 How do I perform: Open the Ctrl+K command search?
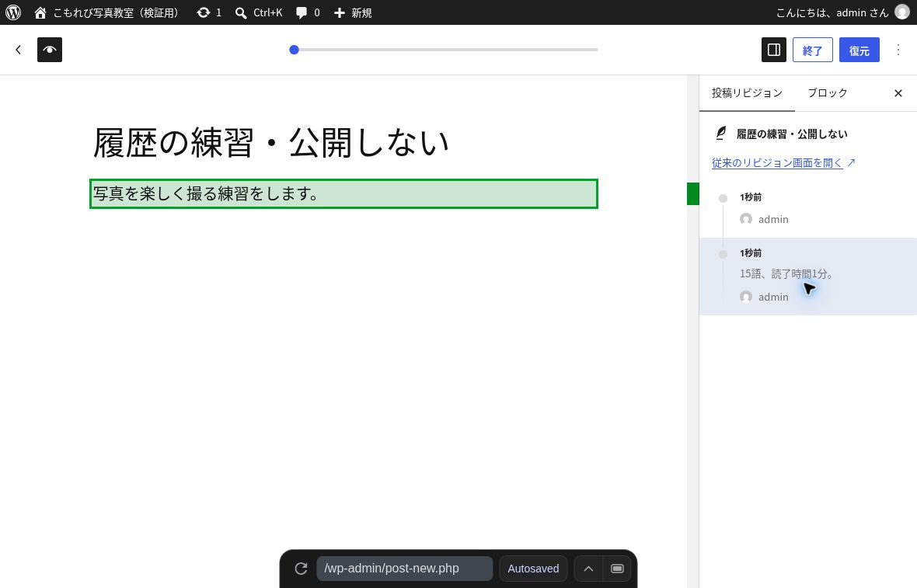tap(259, 12)
